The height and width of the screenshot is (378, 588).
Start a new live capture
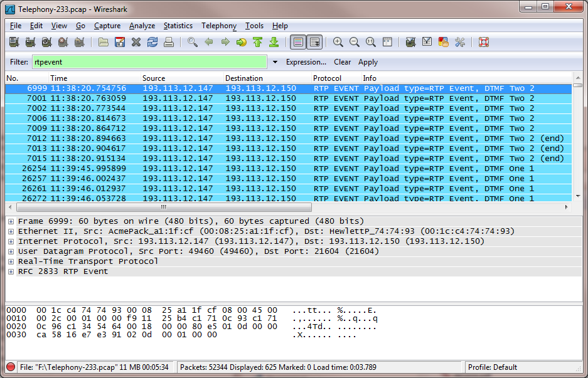47,42
